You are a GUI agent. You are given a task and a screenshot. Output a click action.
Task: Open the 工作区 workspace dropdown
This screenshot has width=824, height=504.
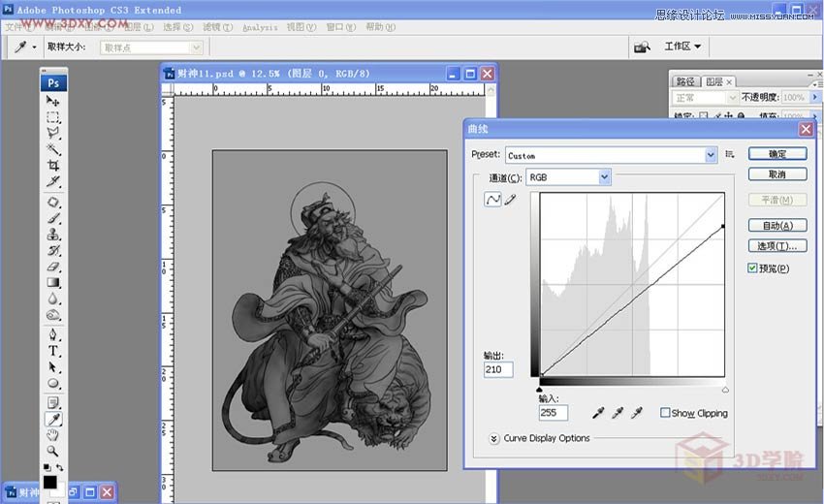tap(682, 47)
